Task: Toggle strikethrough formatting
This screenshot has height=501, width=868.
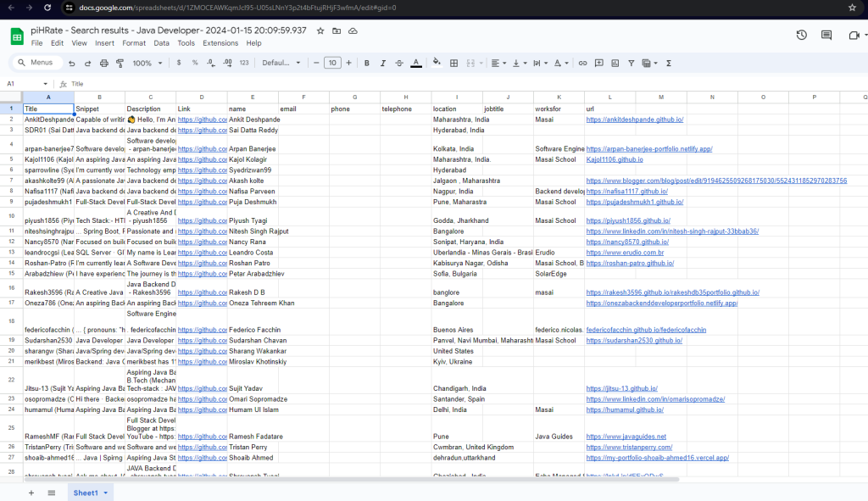Action: pos(399,63)
